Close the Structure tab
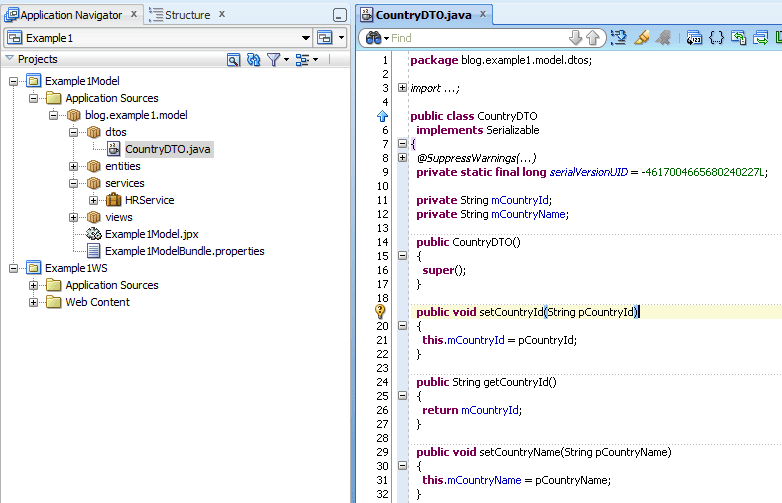 click(222, 14)
